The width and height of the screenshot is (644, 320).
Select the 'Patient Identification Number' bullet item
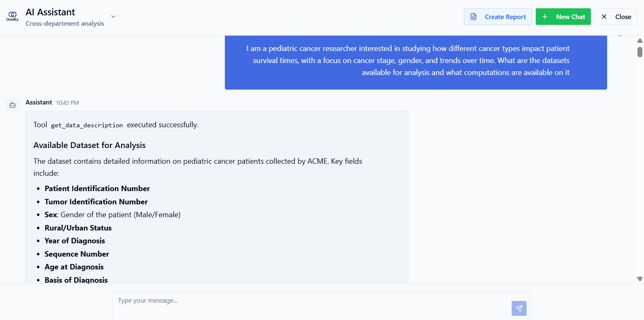[97, 189]
